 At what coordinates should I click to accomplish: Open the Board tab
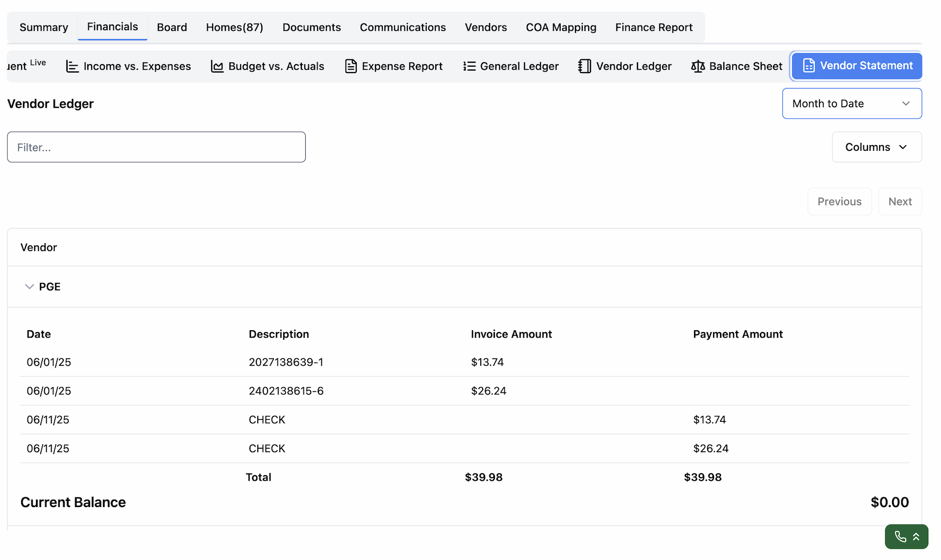coord(172,27)
